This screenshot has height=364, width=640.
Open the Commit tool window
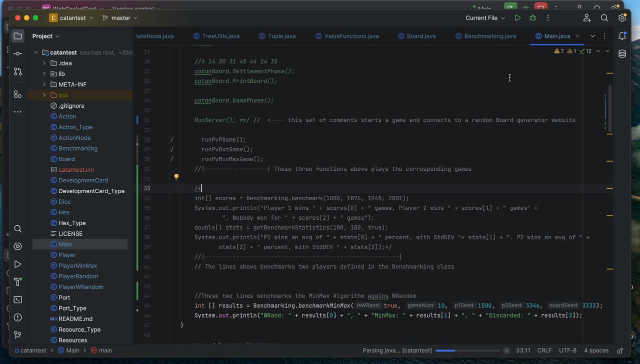pyautogui.click(x=18, y=53)
